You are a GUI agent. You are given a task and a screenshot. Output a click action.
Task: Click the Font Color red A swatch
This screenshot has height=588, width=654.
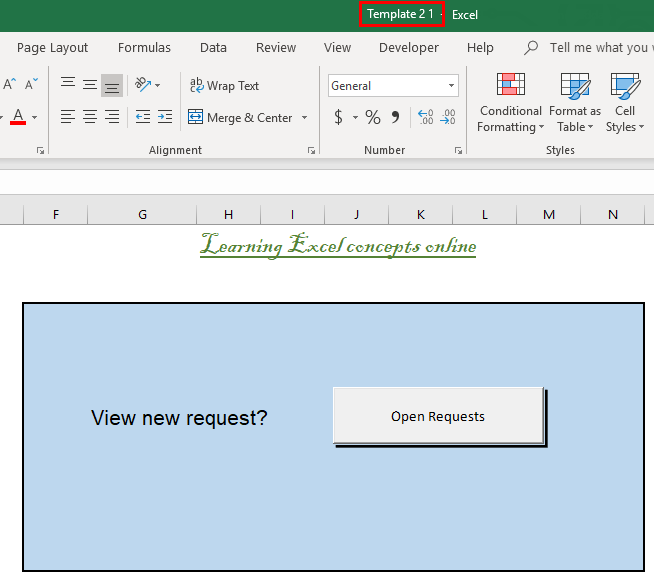pyautogui.click(x=18, y=117)
